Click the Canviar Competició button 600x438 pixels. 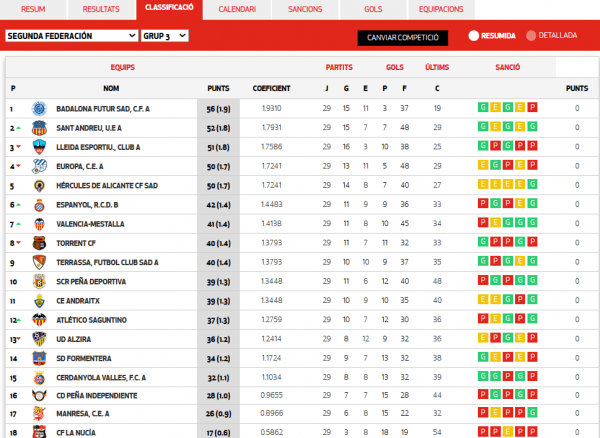click(403, 37)
